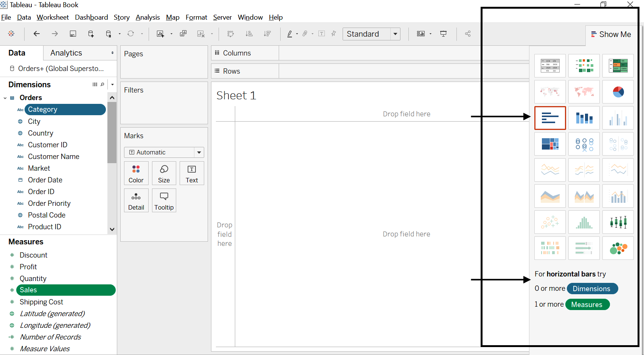Click the Highlight pen icon

coord(290,34)
